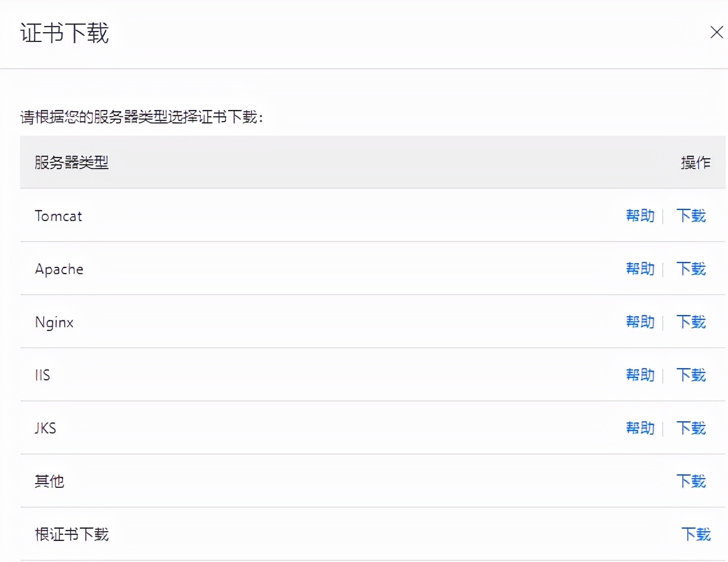Download the Apache certificate
728x562 pixels.
[690, 269]
